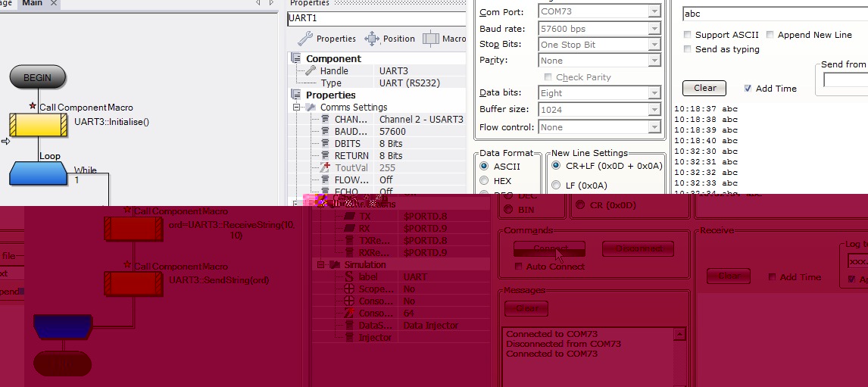This screenshot has height=387, width=868.
Task: Select CR+LF new line setting
Action: pos(556,166)
